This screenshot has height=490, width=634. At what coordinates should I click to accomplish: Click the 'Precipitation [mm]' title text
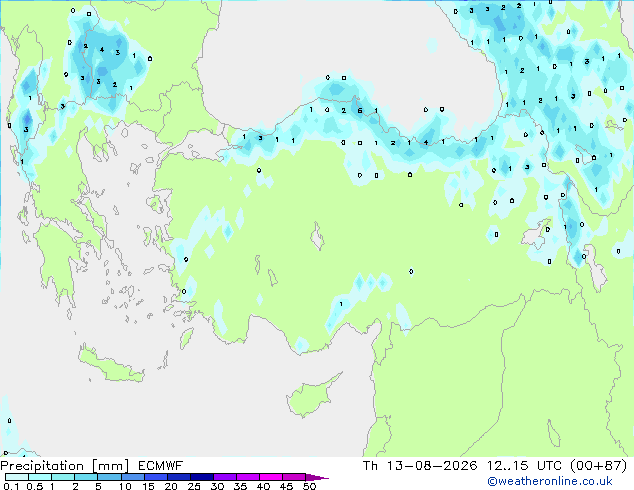coord(65,466)
